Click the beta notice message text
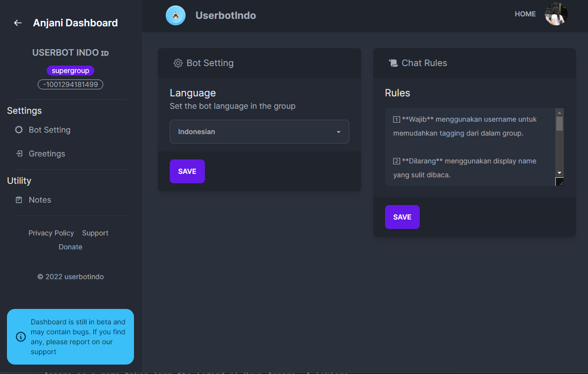The image size is (588, 374). pyautogui.click(x=78, y=337)
